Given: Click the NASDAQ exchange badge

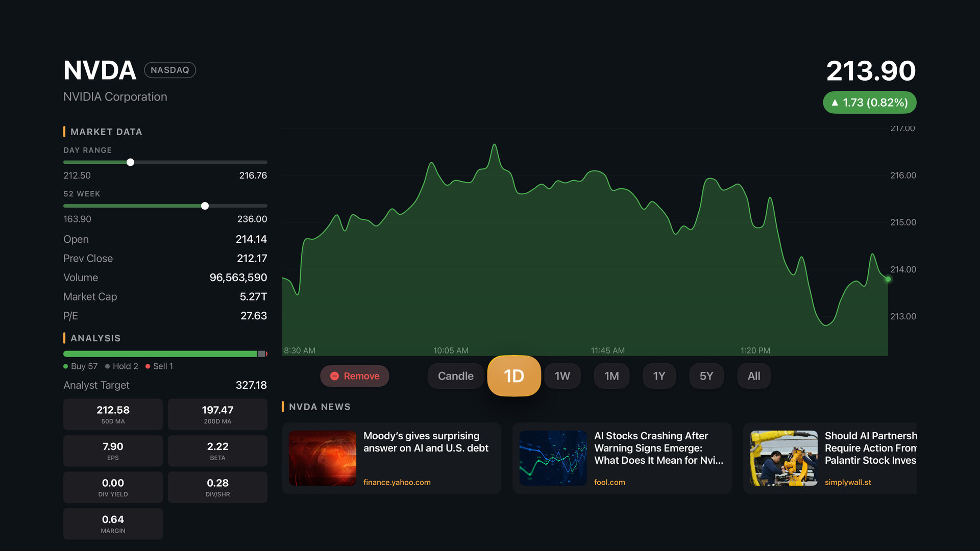Looking at the screenshot, I should (x=170, y=70).
